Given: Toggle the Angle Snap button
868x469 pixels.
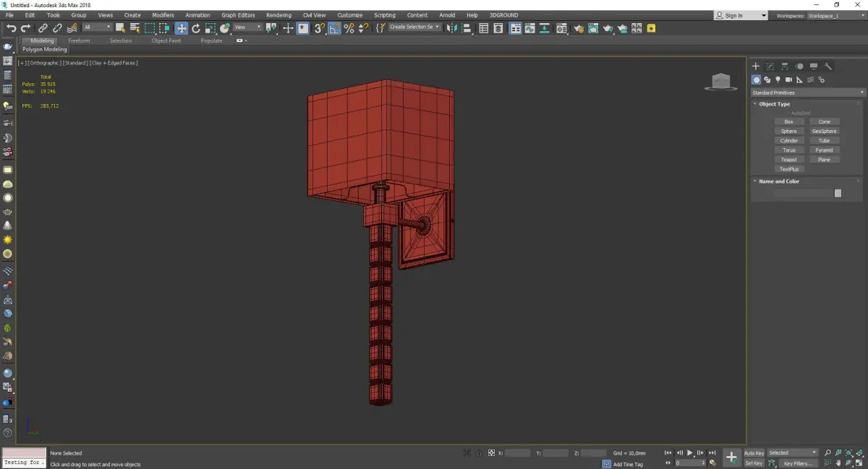Looking at the screenshot, I should click(x=334, y=28).
